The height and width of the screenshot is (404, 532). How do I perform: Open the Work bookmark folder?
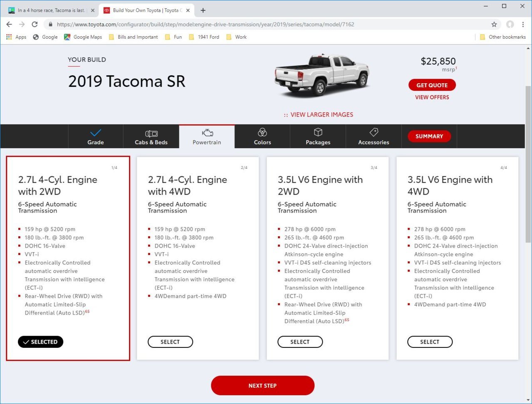click(x=236, y=37)
